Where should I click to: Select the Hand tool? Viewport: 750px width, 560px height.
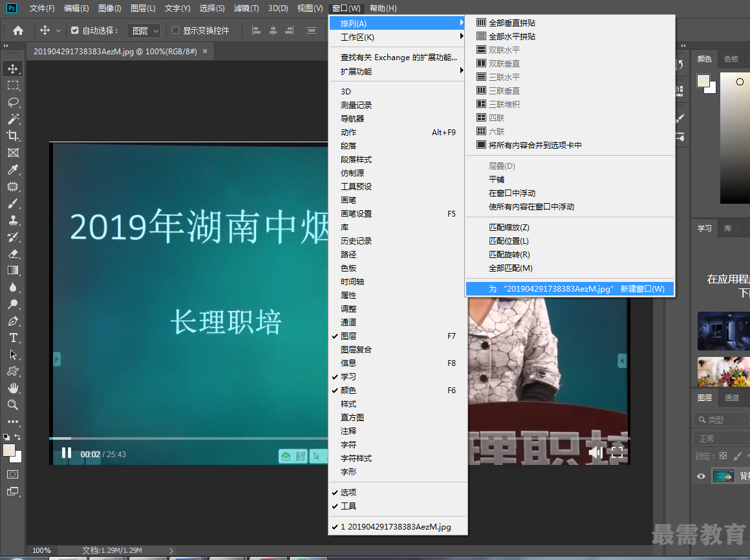(x=13, y=388)
